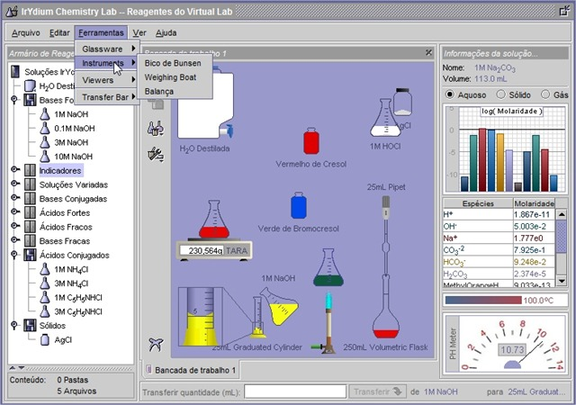The width and height of the screenshot is (576, 405).
Task: Click the Transferir quantidade input field
Action: click(x=295, y=392)
